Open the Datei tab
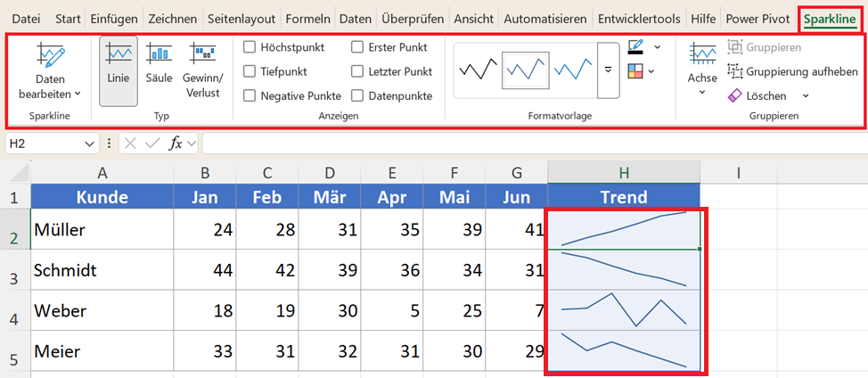The height and width of the screenshot is (378, 868). click(26, 19)
